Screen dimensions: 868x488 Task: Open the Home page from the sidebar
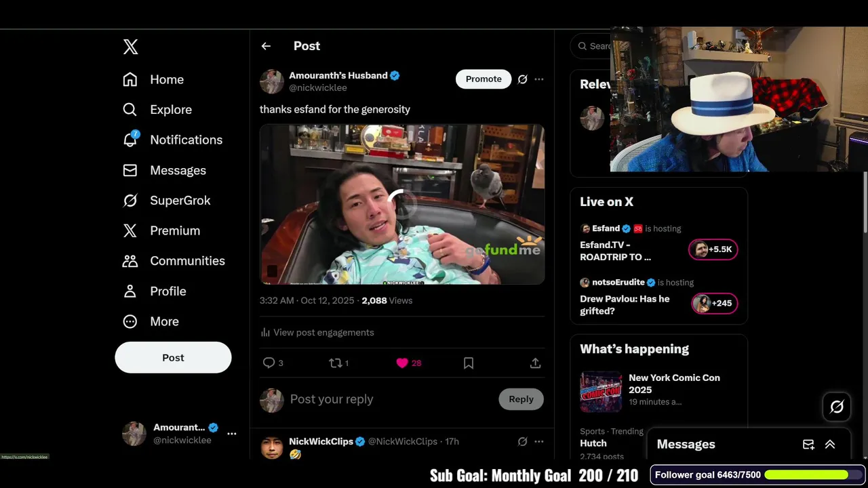tap(153, 79)
